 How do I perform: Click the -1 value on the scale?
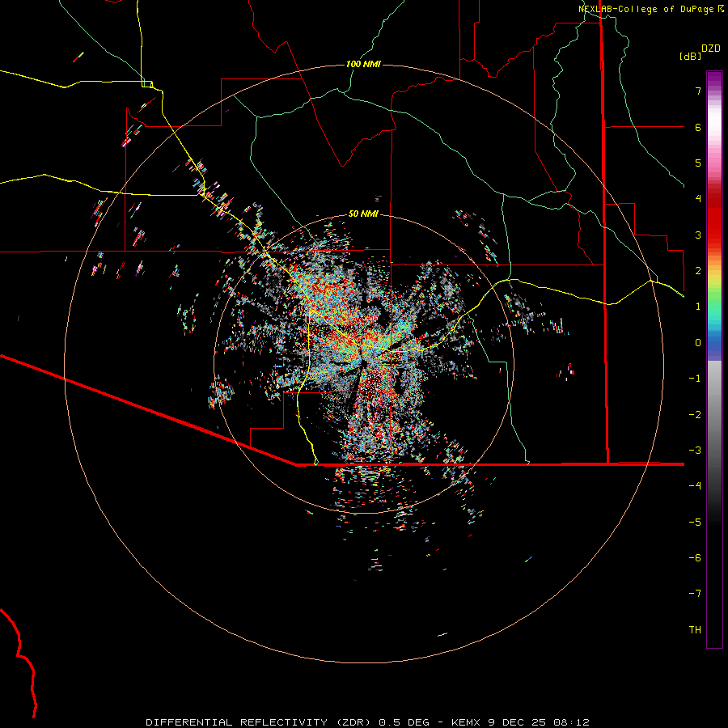click(695, 379)
